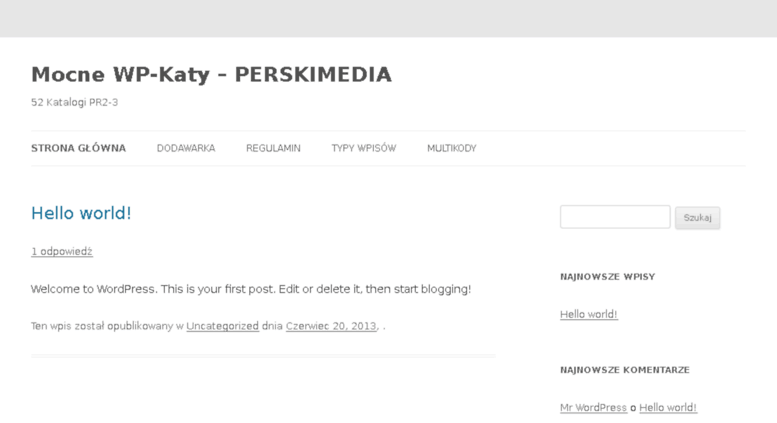The width and height of the screenshot is (777, 423).
Task: Click the Szukaj search button
Action: click(697, 217)
